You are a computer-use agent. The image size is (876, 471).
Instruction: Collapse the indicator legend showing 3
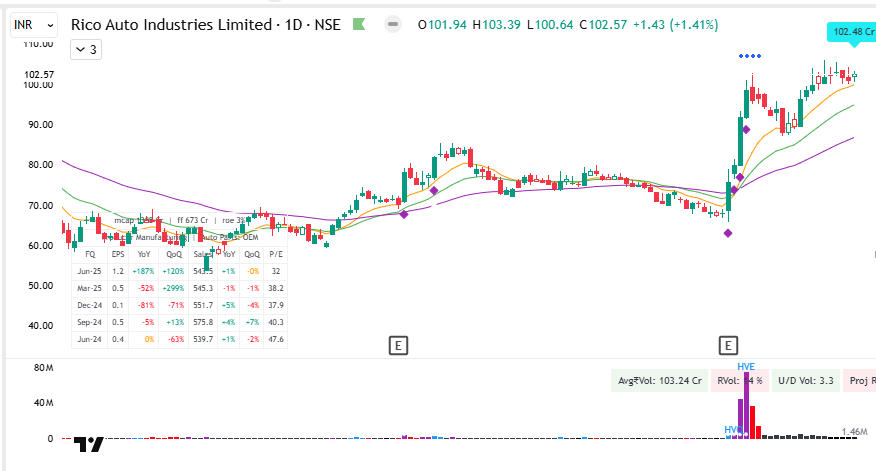86,50
